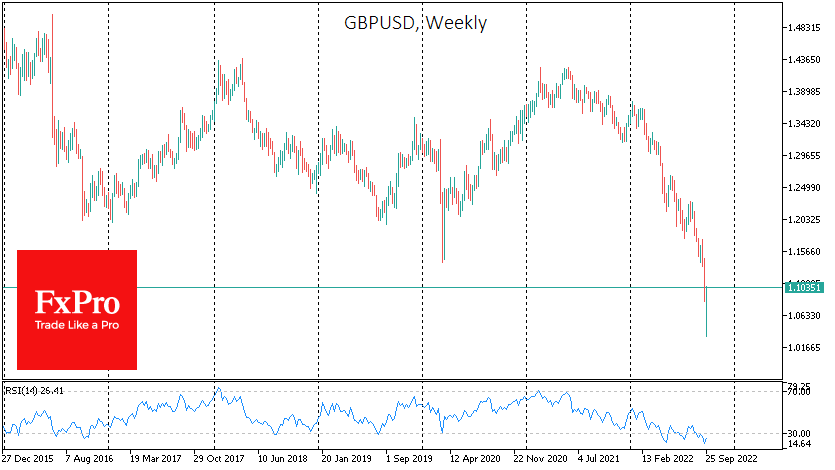
Task: Click the RSI 70.00 level label
Action: click(x=799, y=392)
